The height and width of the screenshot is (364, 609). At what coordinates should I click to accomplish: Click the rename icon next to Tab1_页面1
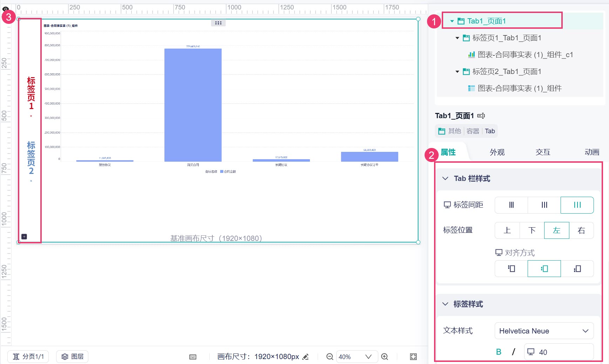point(481,116)
